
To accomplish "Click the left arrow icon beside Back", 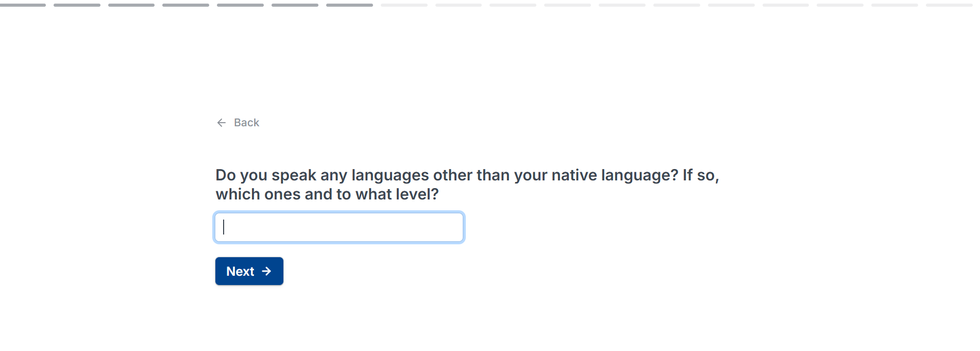I will pos(222,123).
